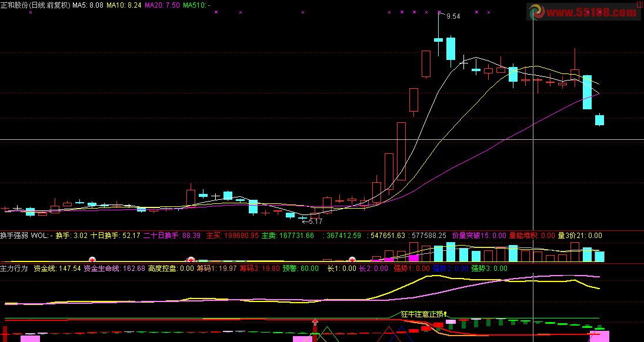The height and width of the screenshot is (342, 644).
Task: Click the rightmost red plus marker in volume panel
Action: (x=352, y=260)
